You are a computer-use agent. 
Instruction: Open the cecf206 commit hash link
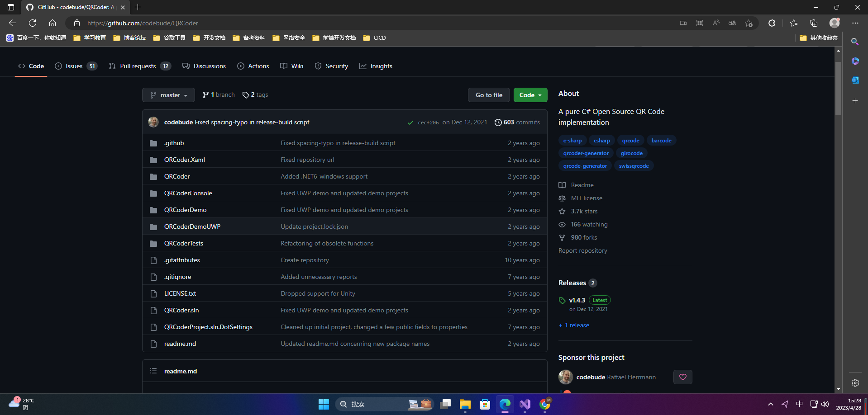428,123
